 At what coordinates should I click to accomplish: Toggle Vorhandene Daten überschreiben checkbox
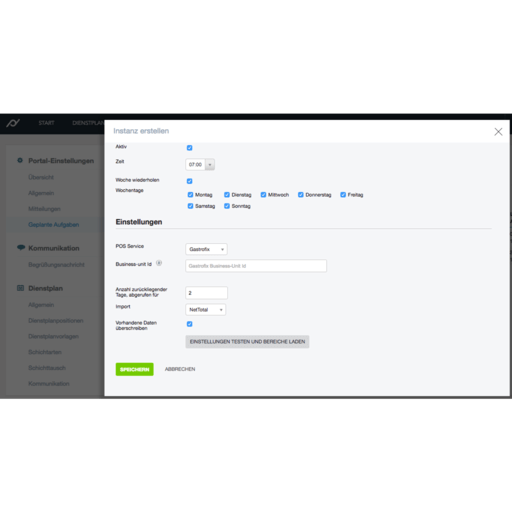[189, 324]
